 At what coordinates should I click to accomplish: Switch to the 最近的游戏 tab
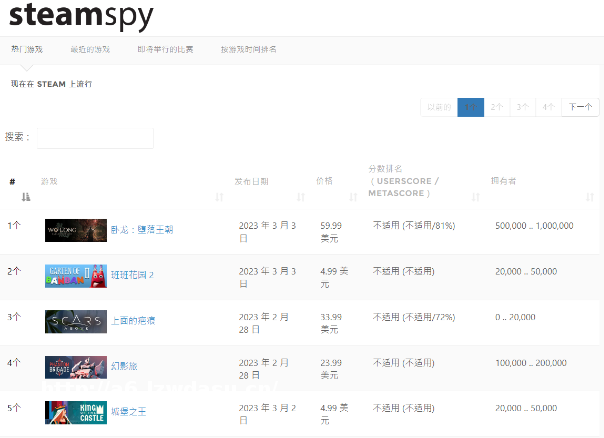[x=90, y=49]
